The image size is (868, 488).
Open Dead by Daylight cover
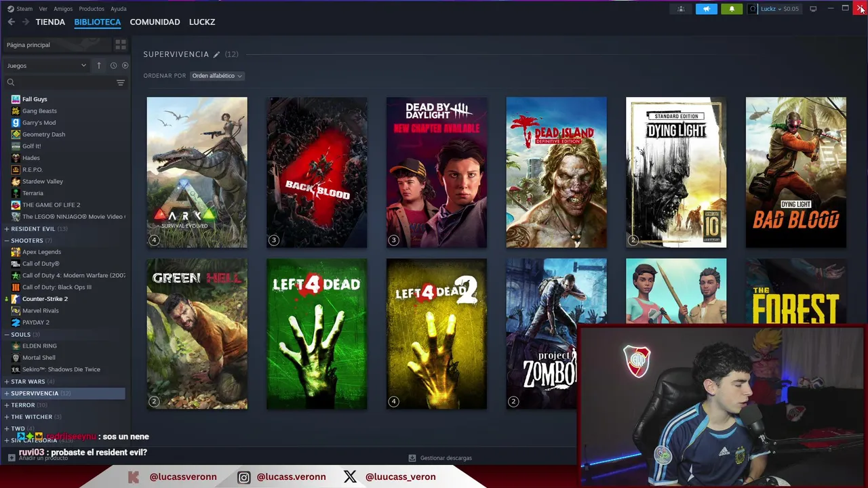pyautogui.click(x=437, y=172)
